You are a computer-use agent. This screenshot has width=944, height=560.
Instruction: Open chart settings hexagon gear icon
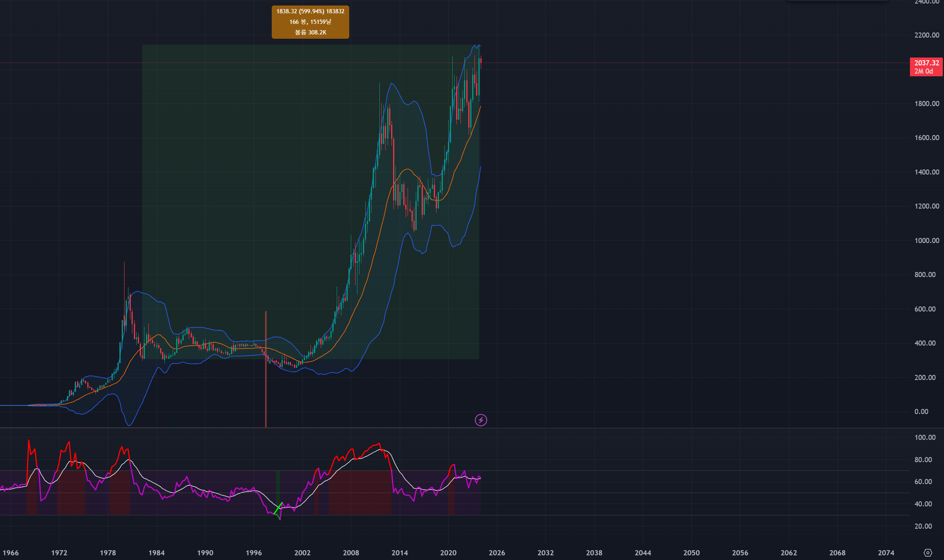(928, 553)
